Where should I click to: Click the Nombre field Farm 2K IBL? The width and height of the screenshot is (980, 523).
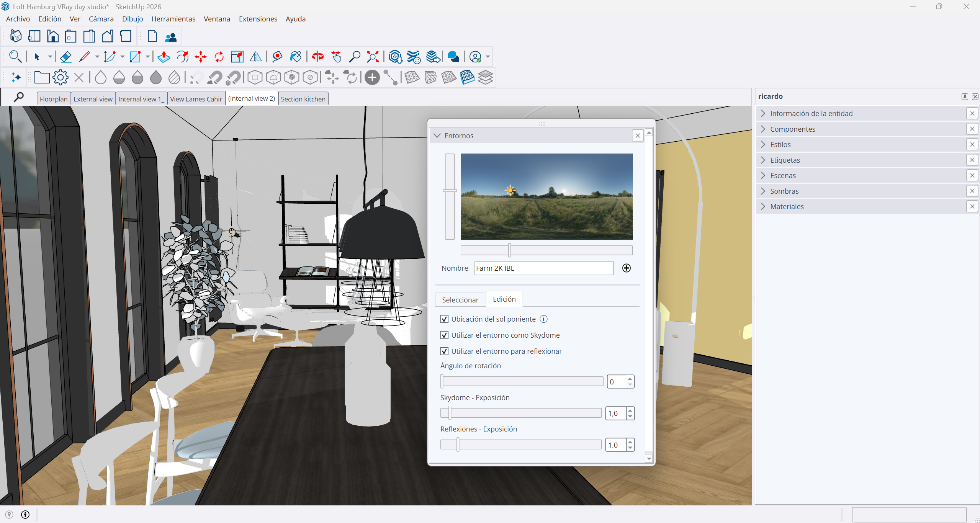[544, 268]
